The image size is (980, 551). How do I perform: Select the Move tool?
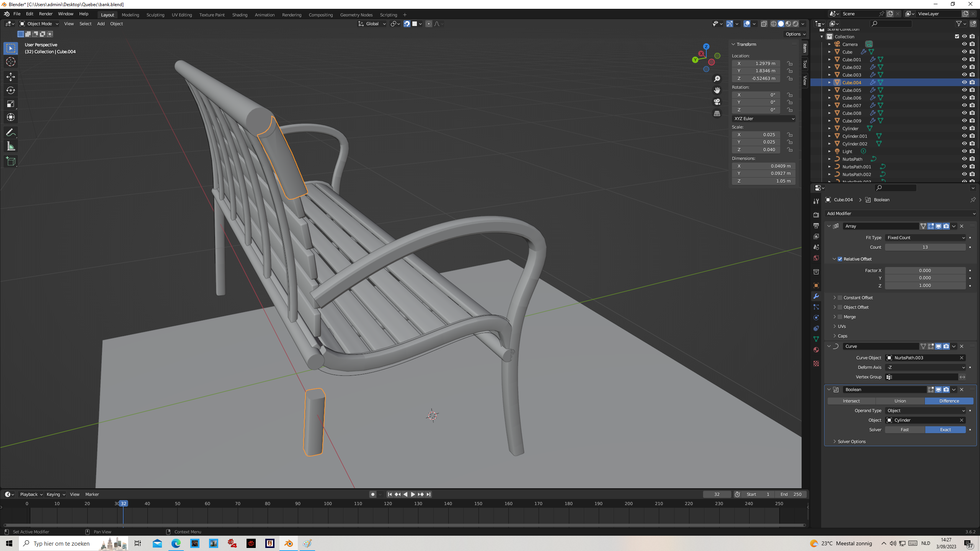click(11, 77)
